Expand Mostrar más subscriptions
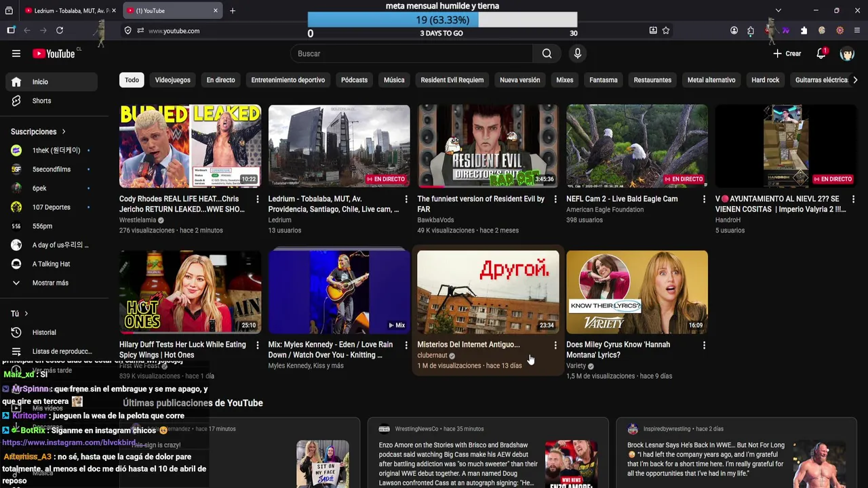Image resolution: width=868 pixels, height=488 pixels. [x=52, y=283]
